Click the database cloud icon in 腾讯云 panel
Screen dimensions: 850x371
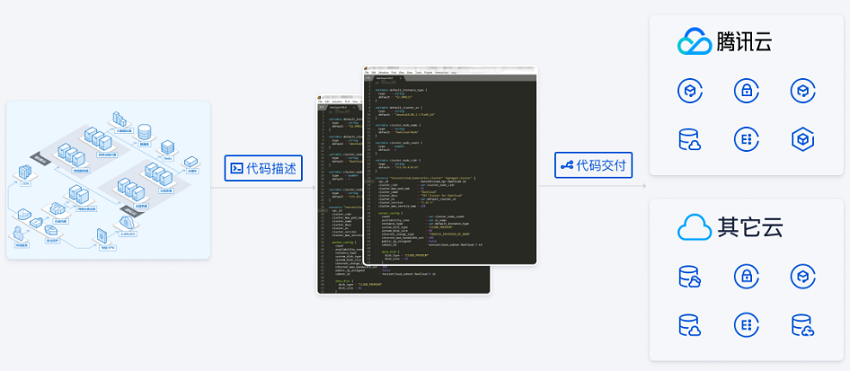[690, 139]
